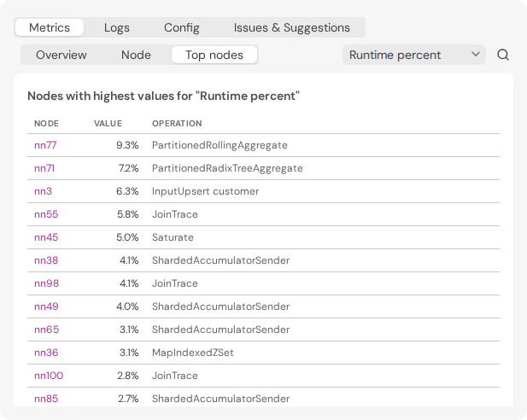Viewport: 527px width, 420px height.
Task: Select the Overview sub-tab
Action: point(61,55)
